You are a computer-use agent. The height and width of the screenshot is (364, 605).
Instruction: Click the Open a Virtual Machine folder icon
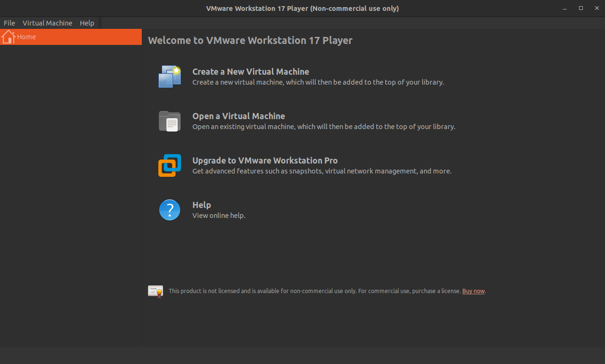[170, 121]
